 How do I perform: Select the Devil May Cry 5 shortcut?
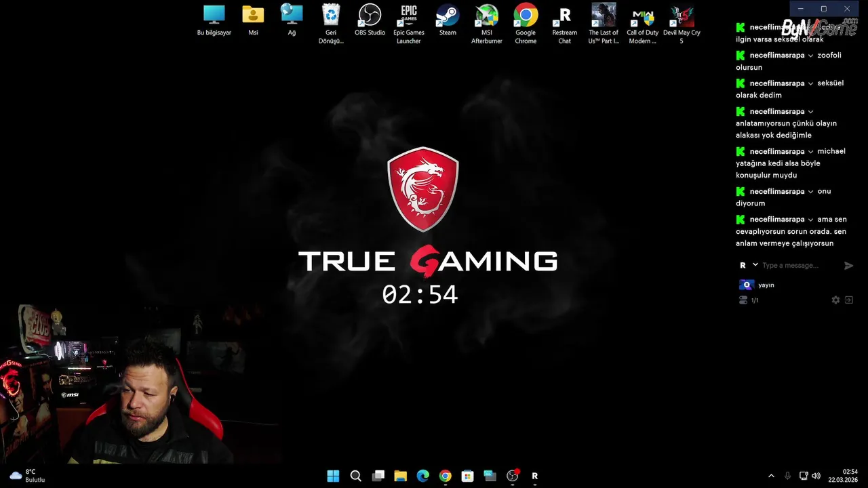click(682, 24)
